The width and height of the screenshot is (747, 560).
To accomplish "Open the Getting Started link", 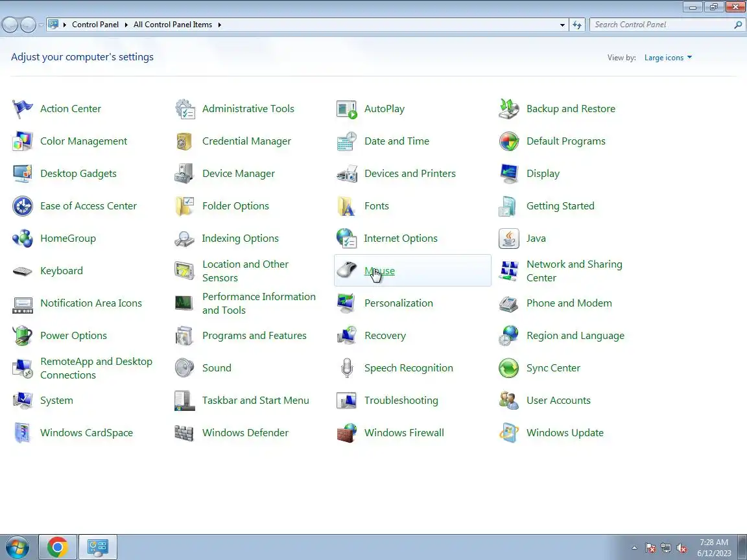I will tap(560, 206).
